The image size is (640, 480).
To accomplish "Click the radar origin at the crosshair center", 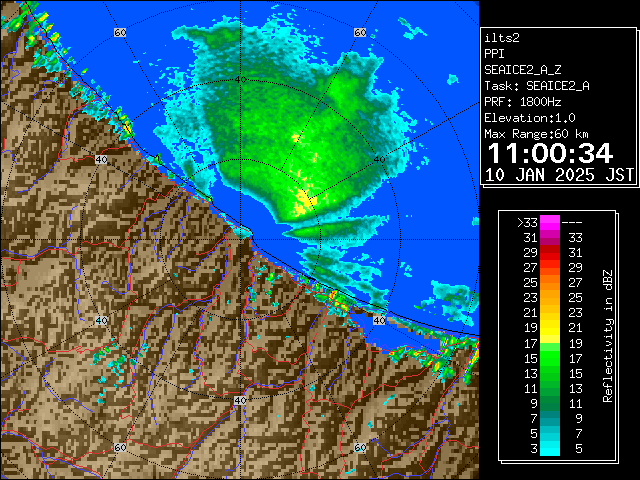I will pyautogui.click(x=241, y=240).
